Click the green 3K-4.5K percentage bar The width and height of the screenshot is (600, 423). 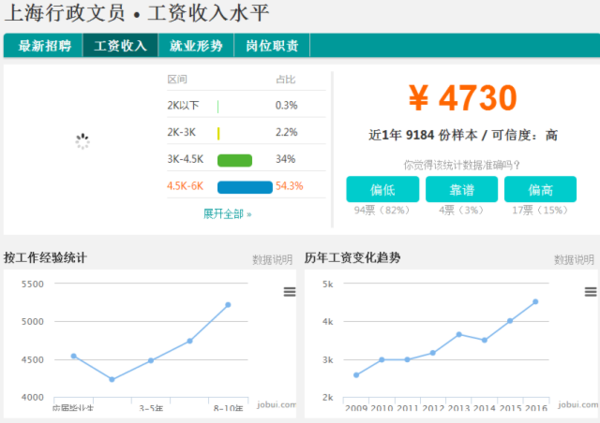tap(235, 160)
